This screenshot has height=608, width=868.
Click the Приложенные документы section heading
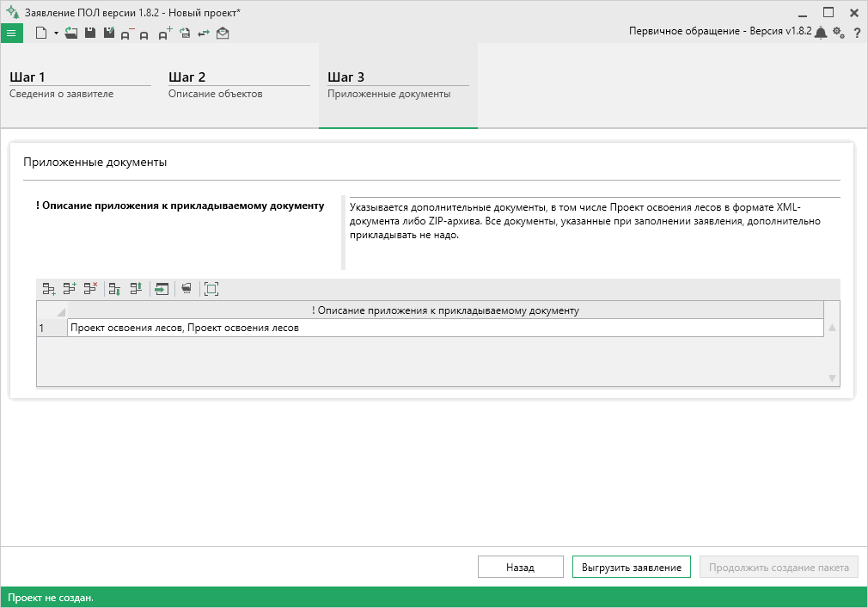[95, 163]
